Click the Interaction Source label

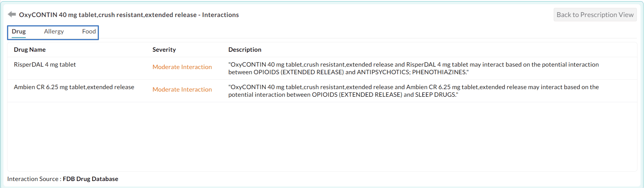(33, 179)
